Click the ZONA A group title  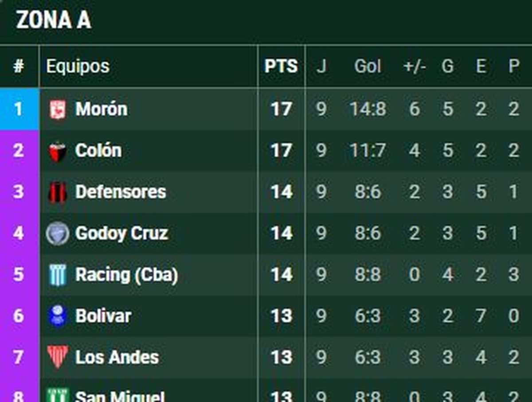tap(54, 20)
